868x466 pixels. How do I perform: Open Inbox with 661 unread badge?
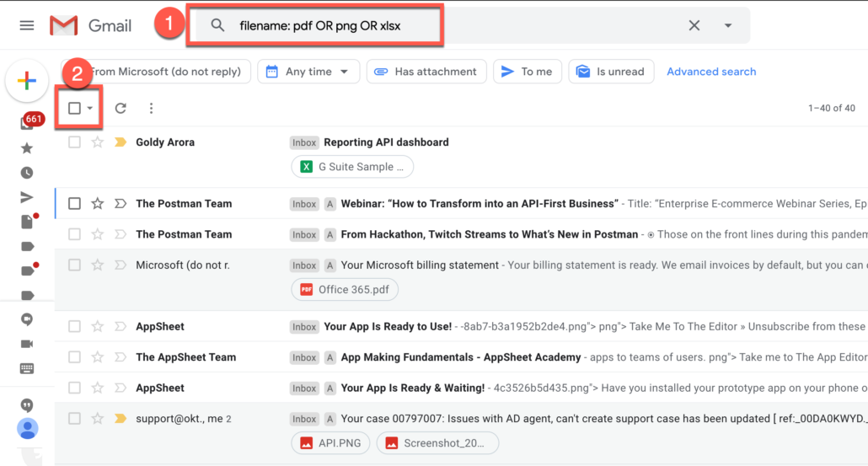(x=31, y=121)
